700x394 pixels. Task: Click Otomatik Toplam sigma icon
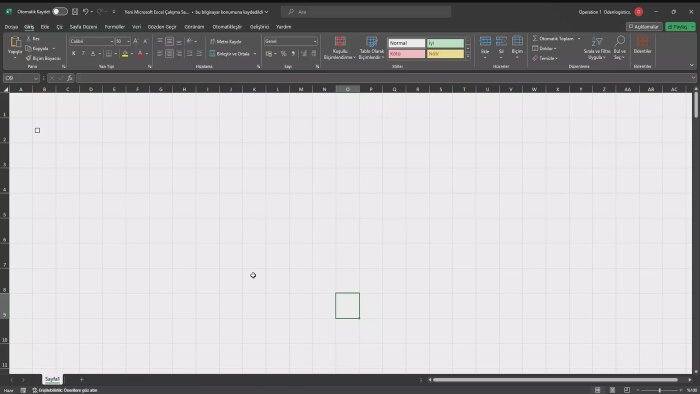click(x=535, y=38)
